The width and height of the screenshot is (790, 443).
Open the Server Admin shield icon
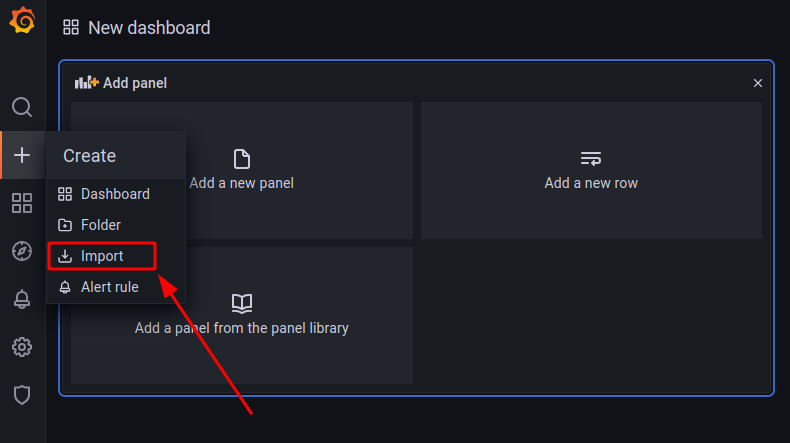coord(22,395)
